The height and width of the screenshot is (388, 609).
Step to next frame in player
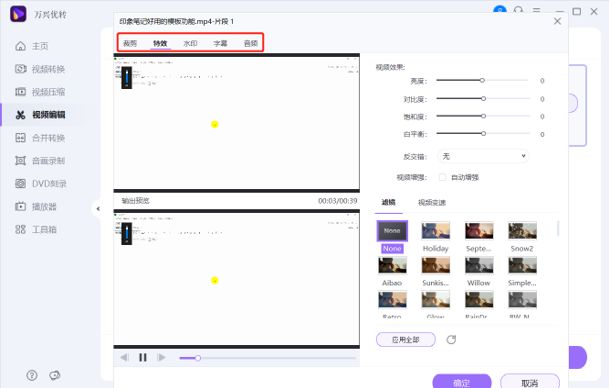161,357
